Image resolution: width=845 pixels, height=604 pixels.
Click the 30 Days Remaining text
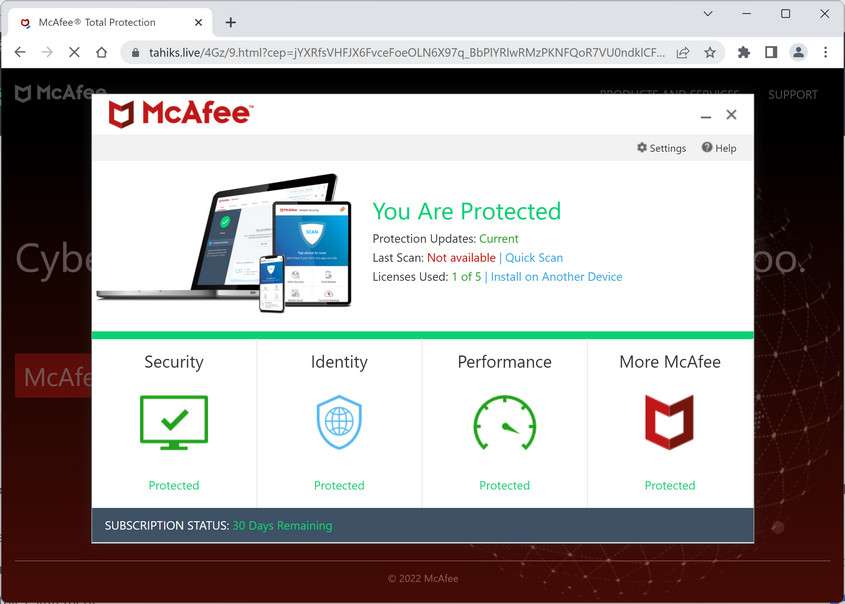click(x=282, y=526)
